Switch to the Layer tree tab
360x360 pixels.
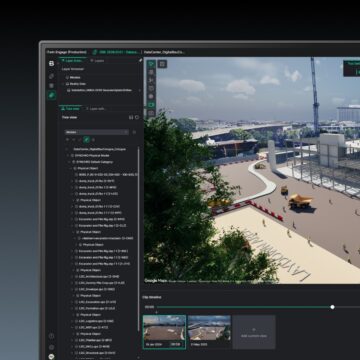click(72, 61)
